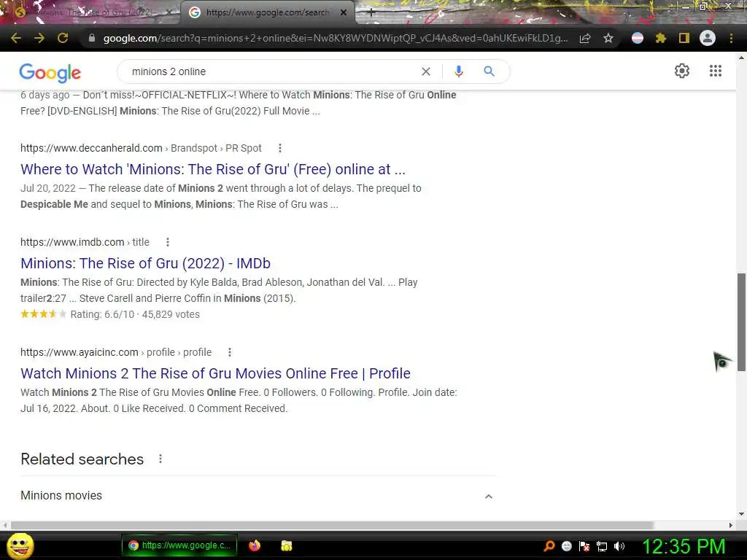Click the Rating: 6.6/10 text

click(102, 314)
